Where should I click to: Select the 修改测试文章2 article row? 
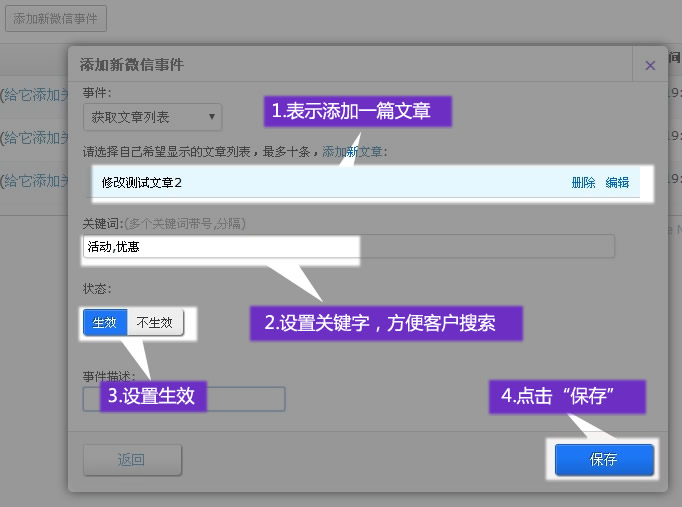click(300, 182)
